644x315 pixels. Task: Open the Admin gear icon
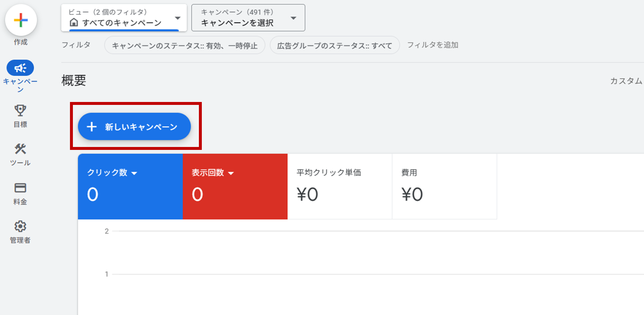tap(20, 226)
